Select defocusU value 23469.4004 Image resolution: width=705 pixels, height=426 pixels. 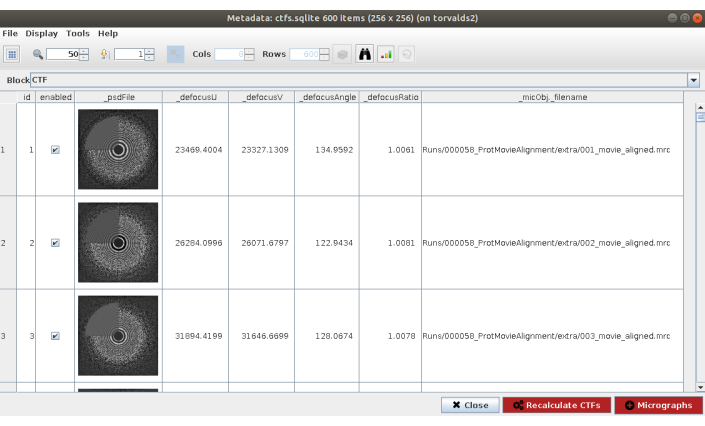[x=198, y=150]
